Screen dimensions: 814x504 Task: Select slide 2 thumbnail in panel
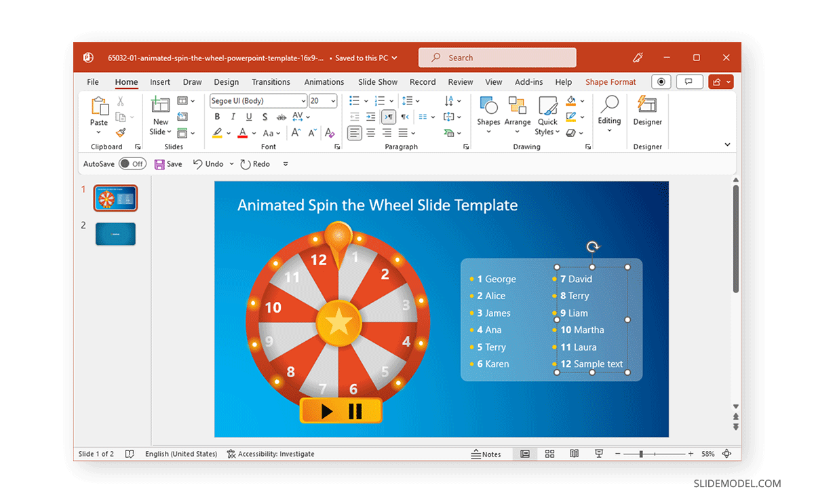[115, 233]
